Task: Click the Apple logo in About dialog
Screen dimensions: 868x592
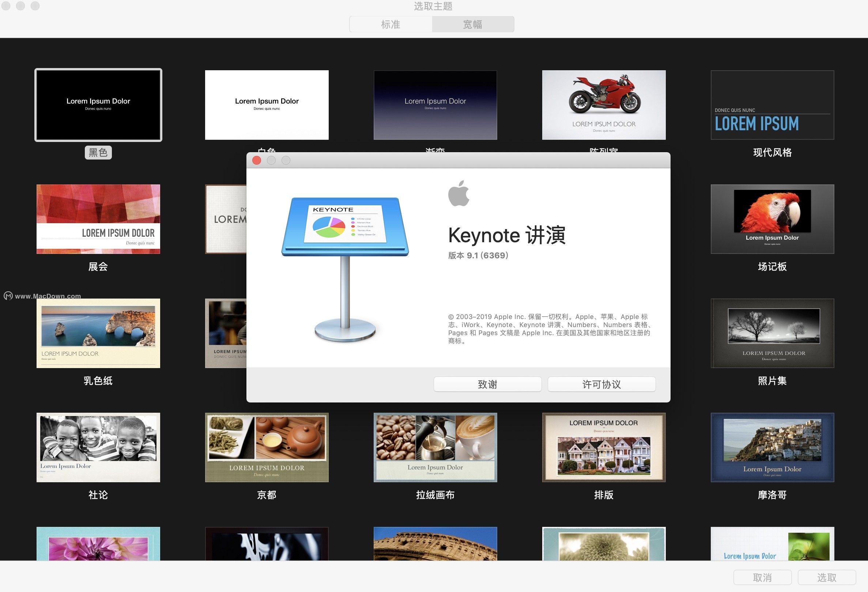Action: point(458,193)
